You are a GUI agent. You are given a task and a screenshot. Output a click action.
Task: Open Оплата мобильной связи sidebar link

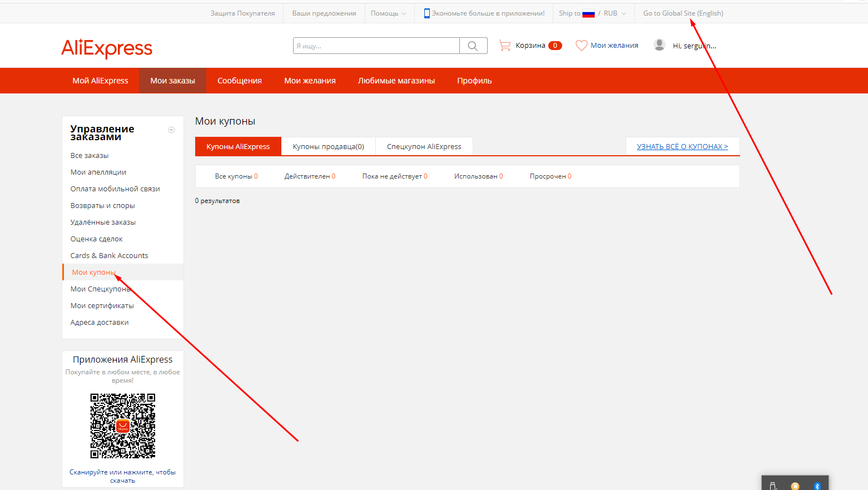click(x=115, y=189)
